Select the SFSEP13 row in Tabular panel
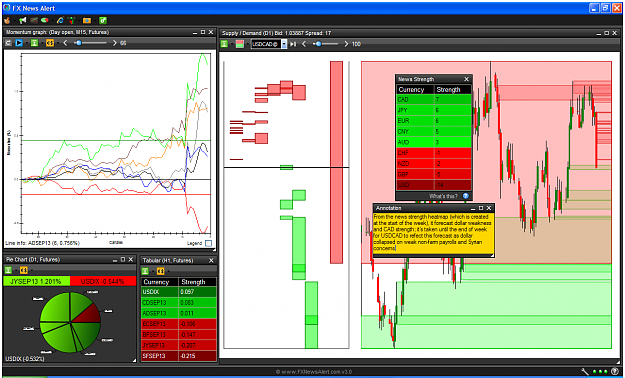Screen dimensions: 625x378 tap(179, 356)
